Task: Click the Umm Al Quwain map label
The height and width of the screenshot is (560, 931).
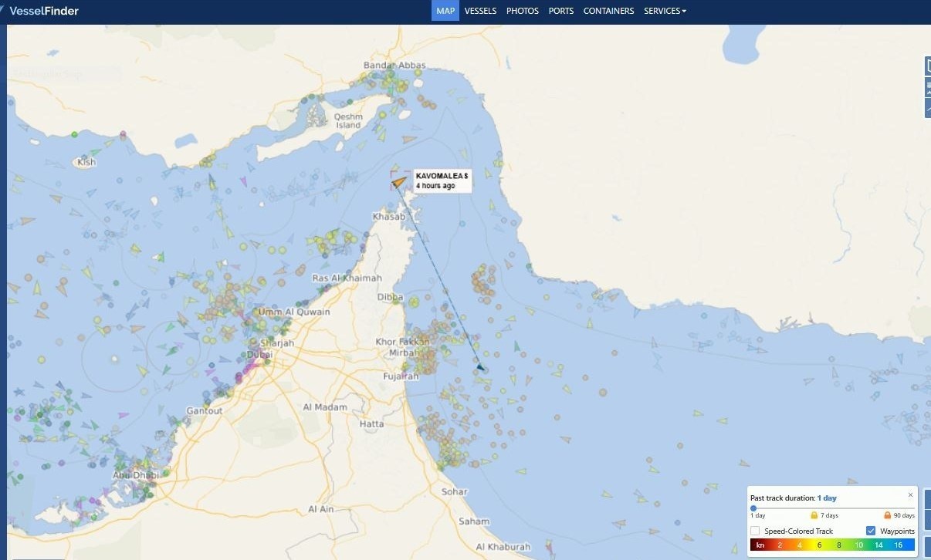Action: [294, 312]
